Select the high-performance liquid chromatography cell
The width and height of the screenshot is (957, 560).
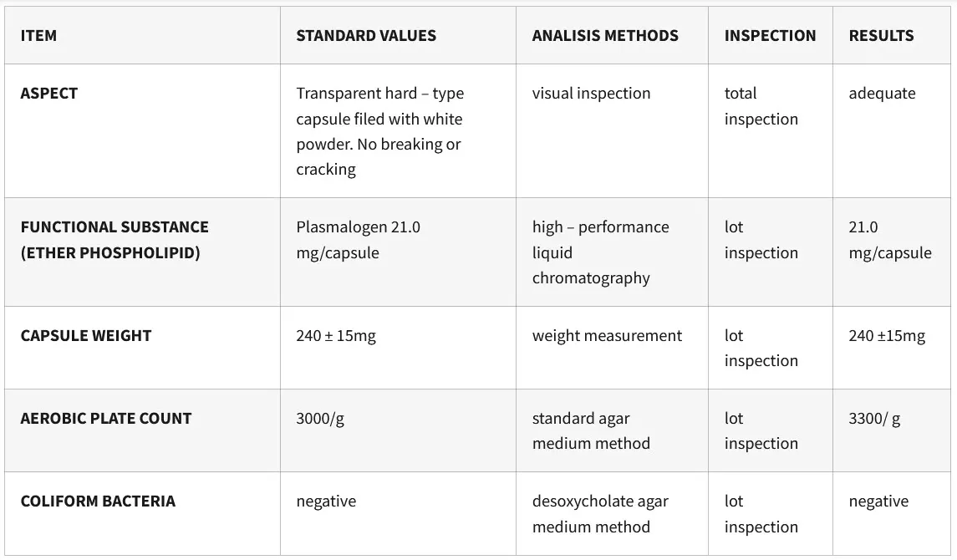point(600,252)
